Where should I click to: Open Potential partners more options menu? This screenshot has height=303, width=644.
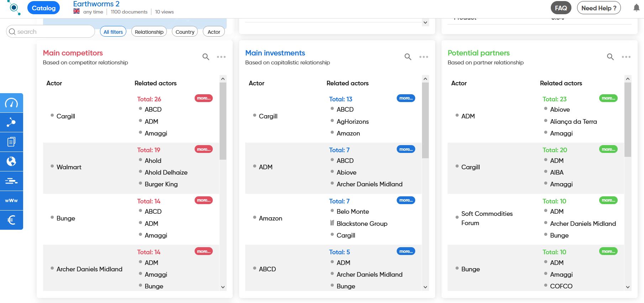point(626,57)
